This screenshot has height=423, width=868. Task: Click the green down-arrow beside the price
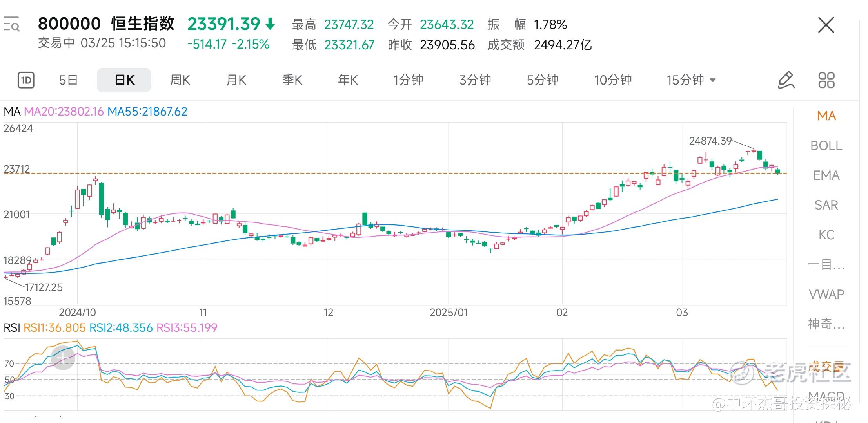270,24
